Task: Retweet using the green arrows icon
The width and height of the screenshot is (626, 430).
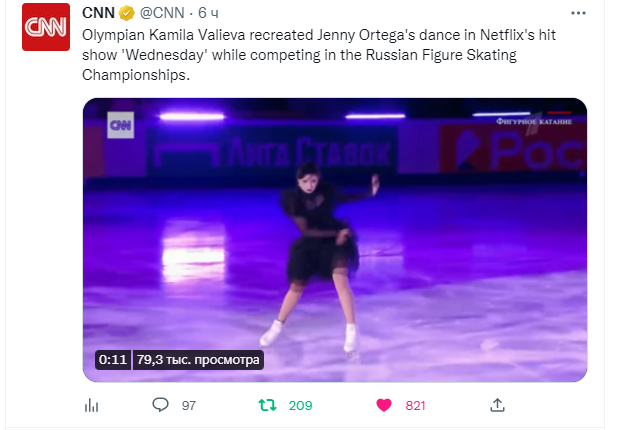Action: pos(268,405)
